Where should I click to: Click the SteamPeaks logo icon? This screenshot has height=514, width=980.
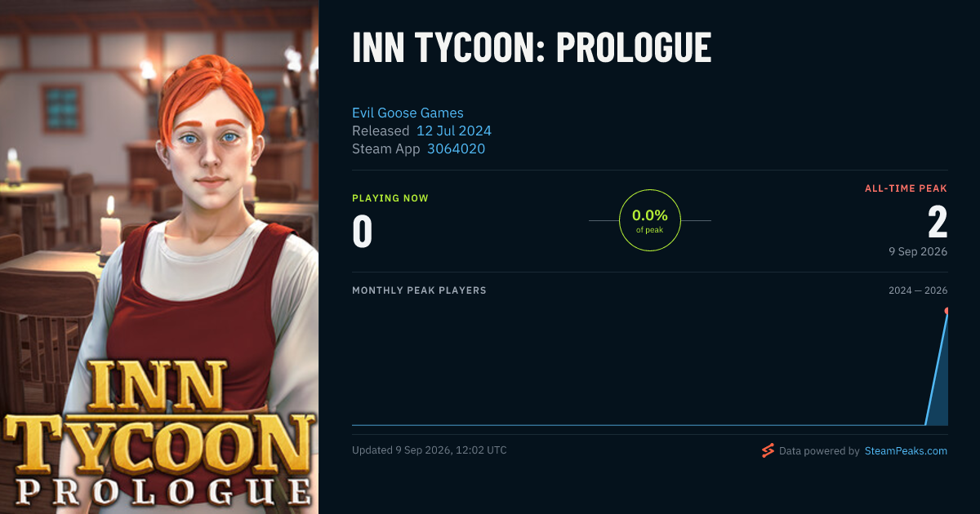click(x=767, y=450)
